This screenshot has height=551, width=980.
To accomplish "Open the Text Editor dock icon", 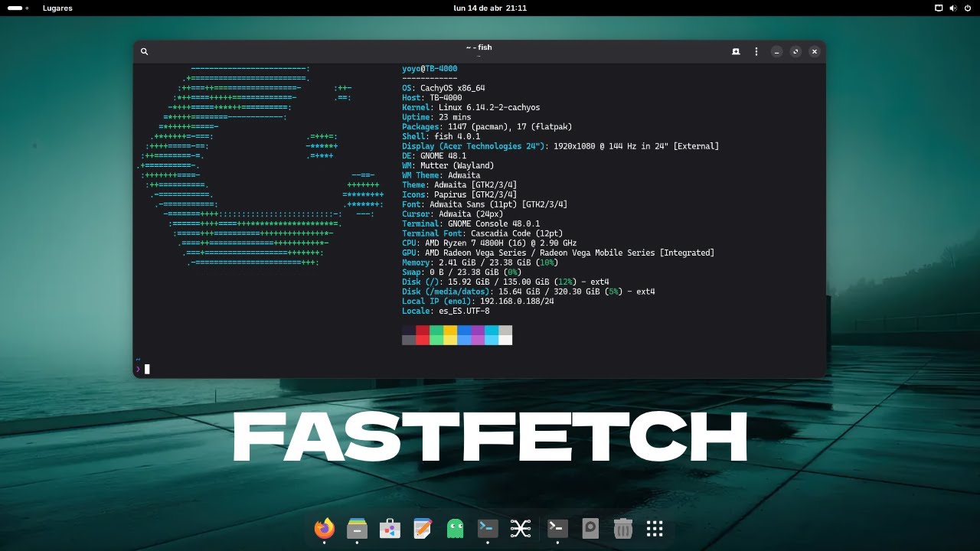I will point(423,528).
